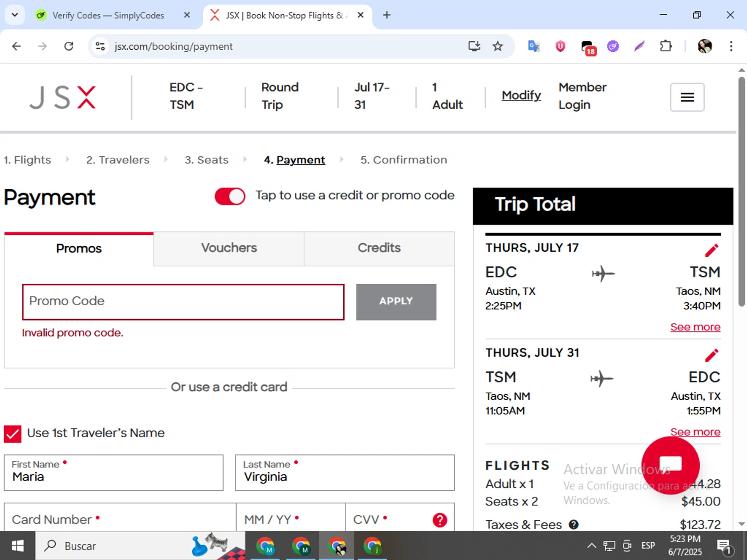Close the Verify Codes tab
Viewport: 747px width, 560px height.
pos(187,15)
